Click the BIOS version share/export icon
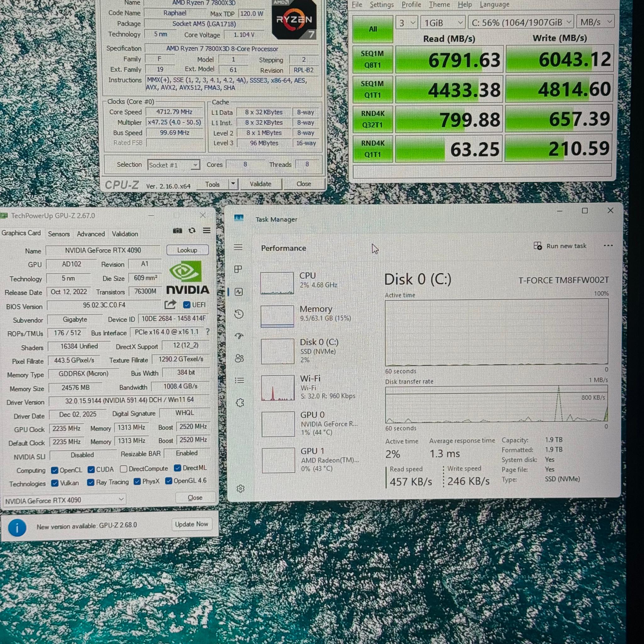The image size is (644, 644). (170, 304)
